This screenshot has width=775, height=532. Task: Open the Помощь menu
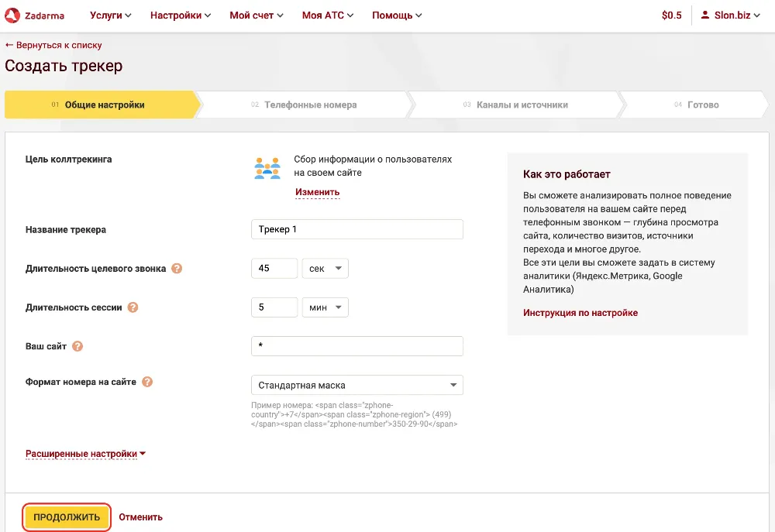point(396,15)
